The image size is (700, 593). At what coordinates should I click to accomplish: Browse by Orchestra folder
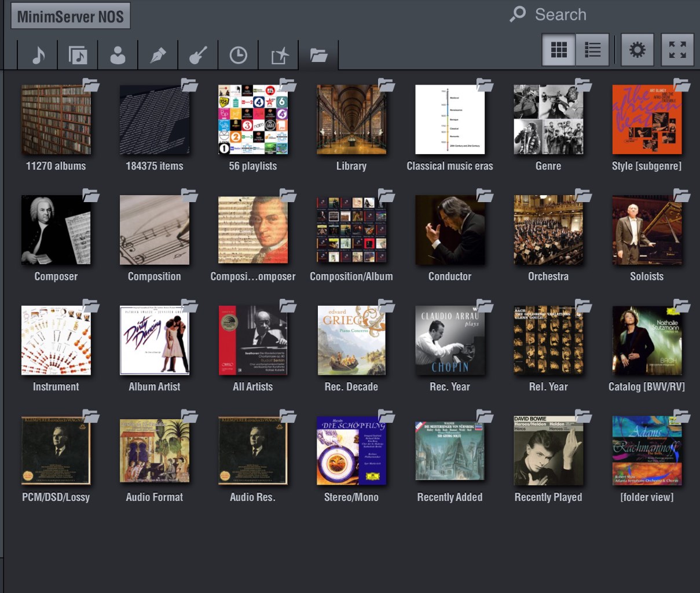548,230
